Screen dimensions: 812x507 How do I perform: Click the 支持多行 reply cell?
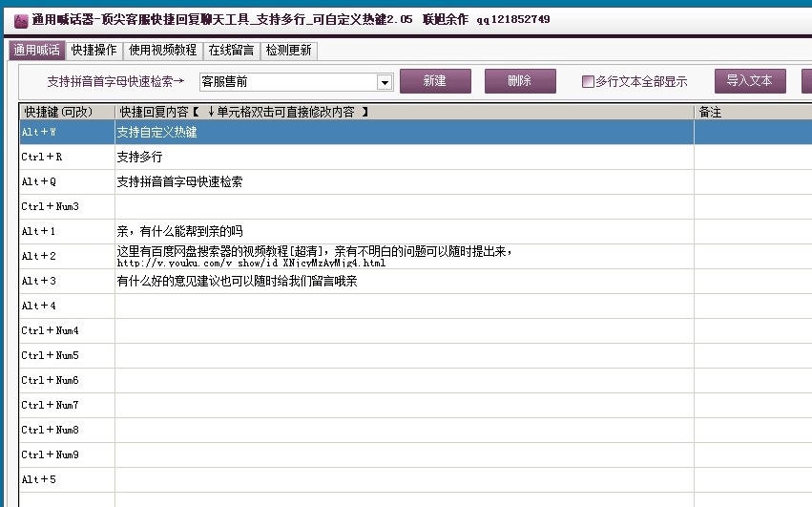tap(404, 158)
